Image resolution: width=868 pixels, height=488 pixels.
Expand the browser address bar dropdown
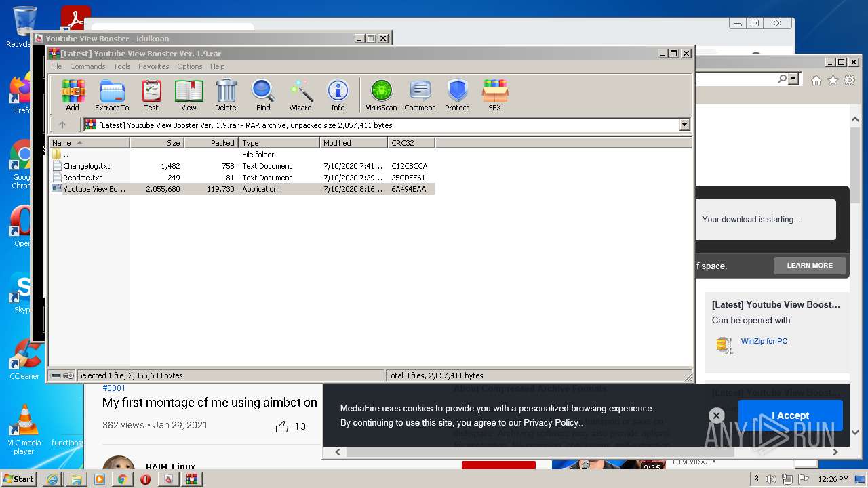[794, 79]
